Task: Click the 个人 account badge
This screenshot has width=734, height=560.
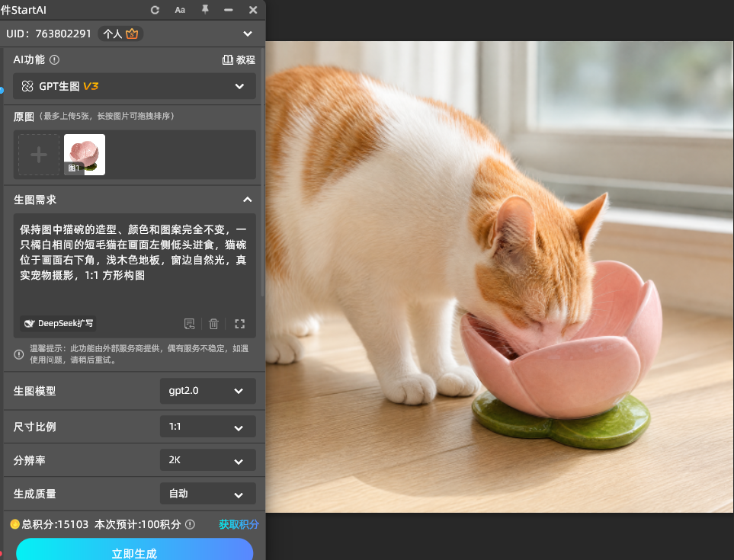Action: [120, 34]
